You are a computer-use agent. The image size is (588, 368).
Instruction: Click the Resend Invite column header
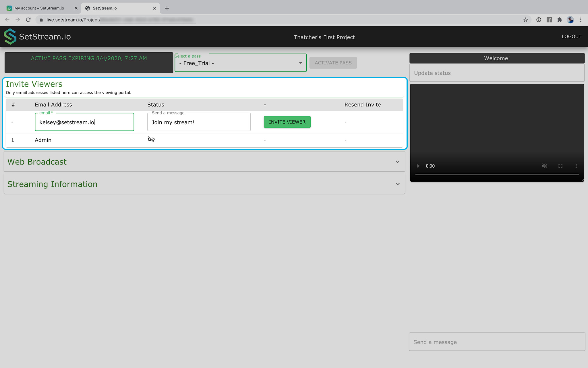coord(363,105)
